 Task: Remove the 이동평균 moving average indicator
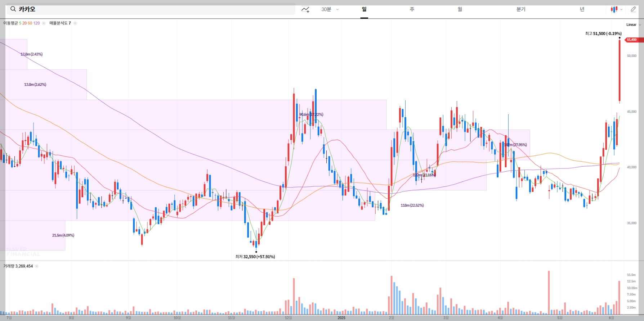pos(44,23)
